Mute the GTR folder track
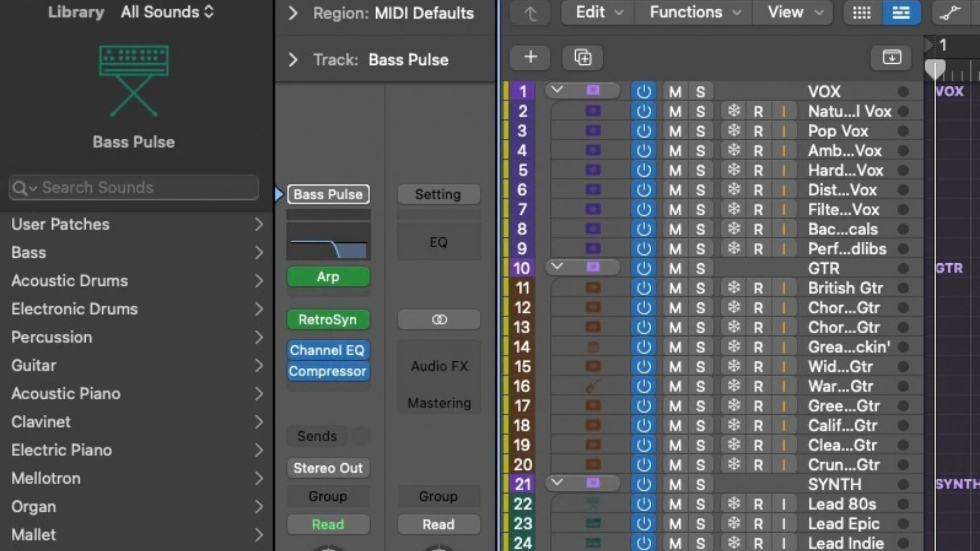The height and width of the screenshot is (551, 980). [675, 268]
